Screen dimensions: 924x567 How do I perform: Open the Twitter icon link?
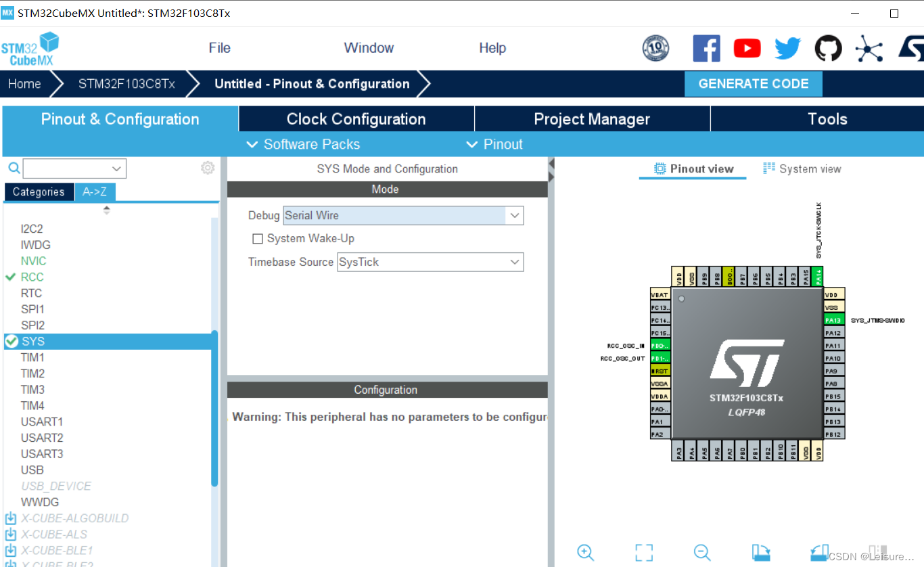[x=787, y=49]
